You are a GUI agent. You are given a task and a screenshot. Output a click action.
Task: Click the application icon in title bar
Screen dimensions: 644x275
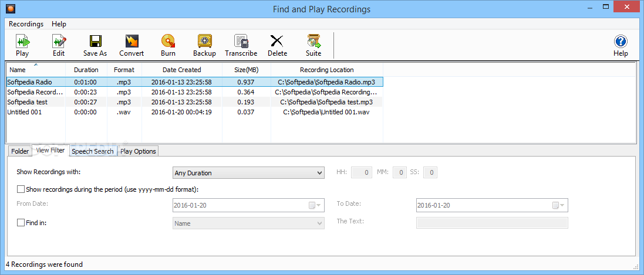coord(11,8)
